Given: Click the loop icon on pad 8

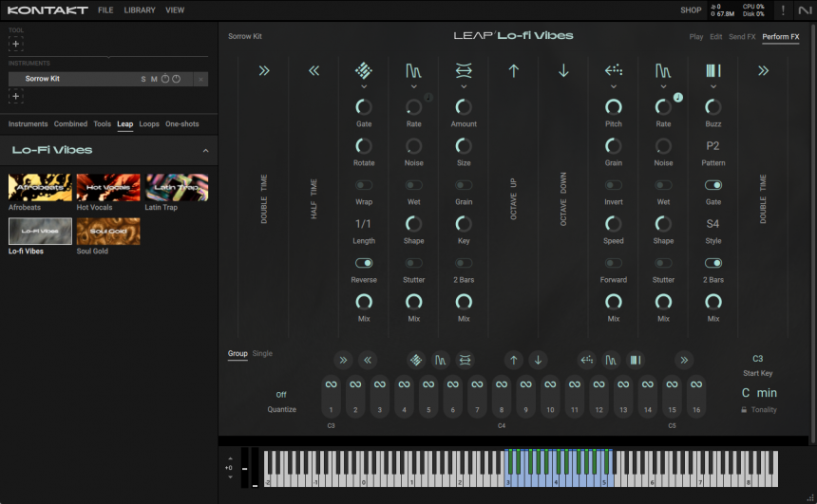Looking at the screenshot, I should click(502, 384).
